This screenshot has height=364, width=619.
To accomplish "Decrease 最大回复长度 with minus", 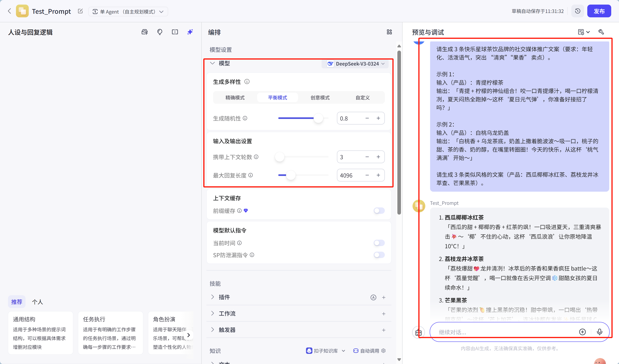I will click(x=367, y=175).
